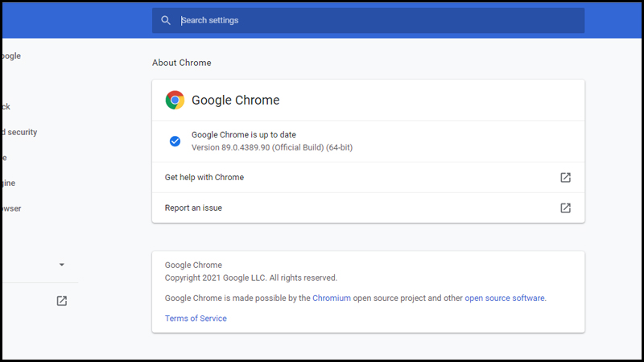Expand the sidebar Advanced dropdown arrow

coord(62,265)
